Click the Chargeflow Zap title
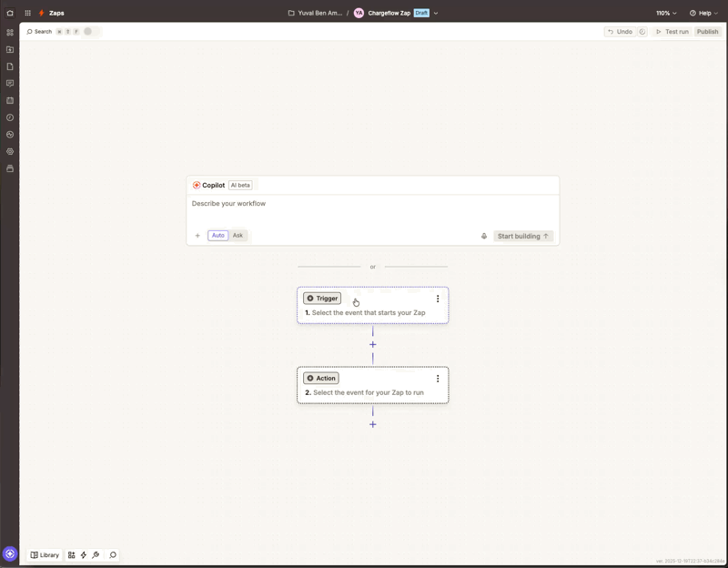Viewport: 728px width, 568px height. tap(389, 13)
